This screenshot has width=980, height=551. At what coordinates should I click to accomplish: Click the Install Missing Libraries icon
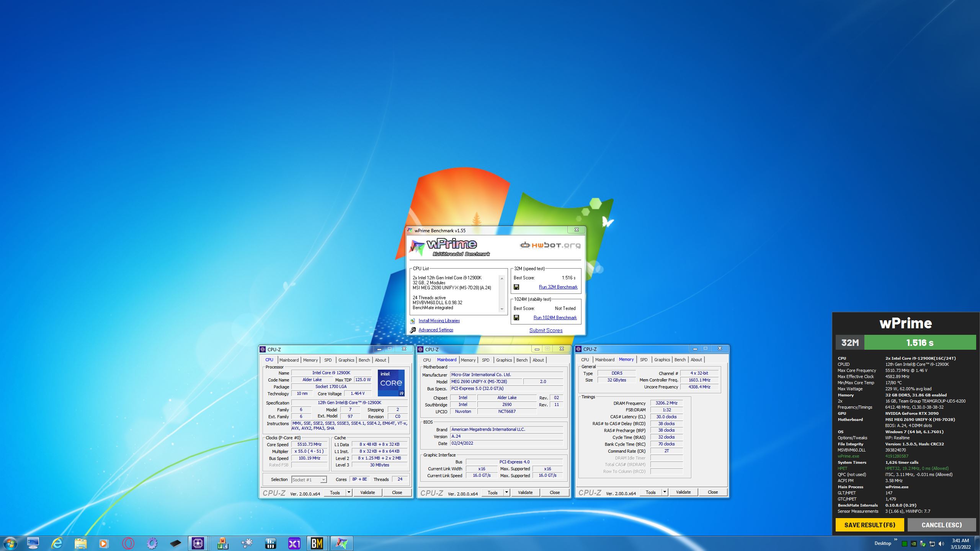[413, 321]
